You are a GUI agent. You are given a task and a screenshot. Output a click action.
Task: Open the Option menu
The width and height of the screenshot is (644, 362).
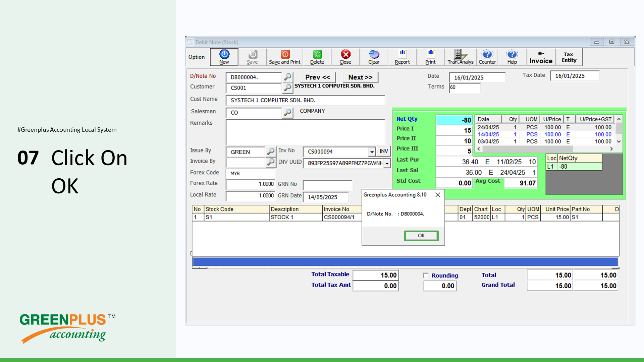click(x=197, y=57)
